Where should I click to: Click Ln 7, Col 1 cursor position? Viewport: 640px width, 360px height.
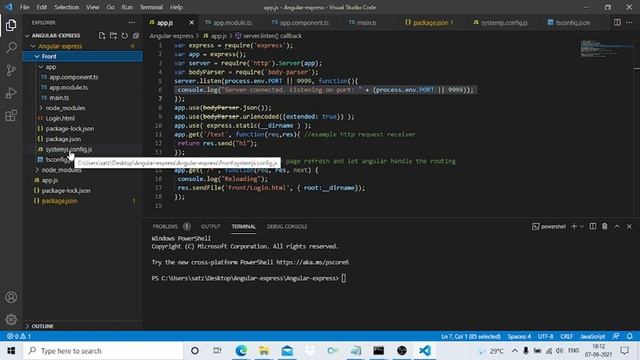pos(471,336)
